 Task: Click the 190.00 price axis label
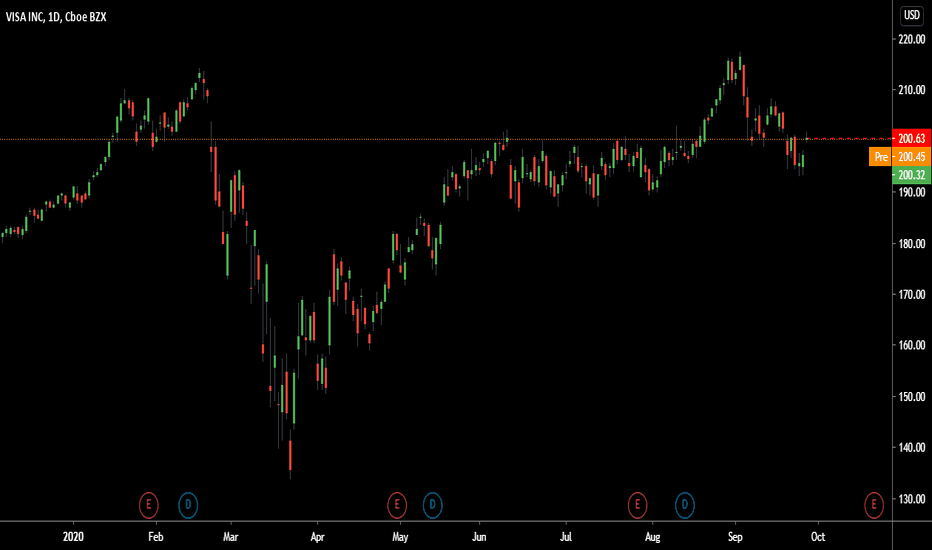[912, 192]
